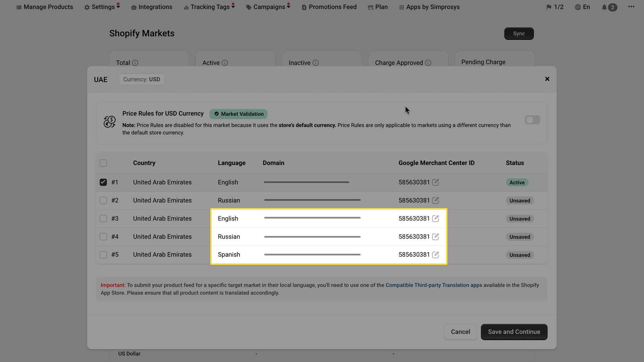Go to Manage Products
The width and height of the screenshot is (644, 362).
click(x=44, y=7)
